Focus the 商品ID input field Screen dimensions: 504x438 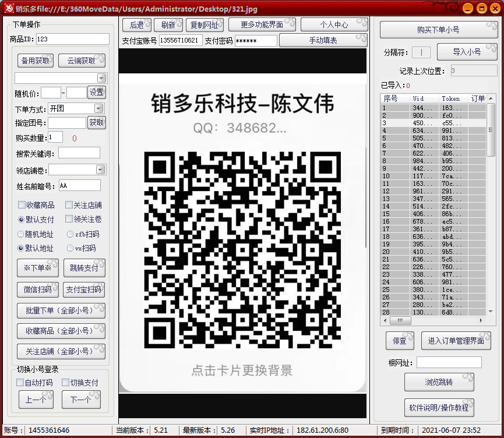73,39
